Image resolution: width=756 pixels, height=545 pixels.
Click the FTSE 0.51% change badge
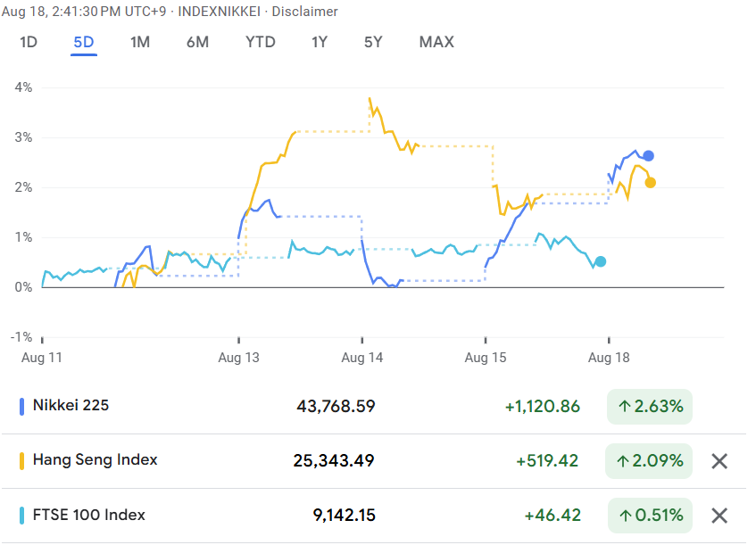click(650, 516)
